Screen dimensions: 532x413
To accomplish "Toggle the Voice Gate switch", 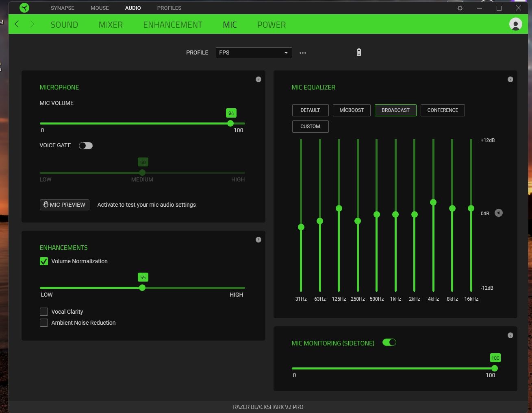I will 86,146.
